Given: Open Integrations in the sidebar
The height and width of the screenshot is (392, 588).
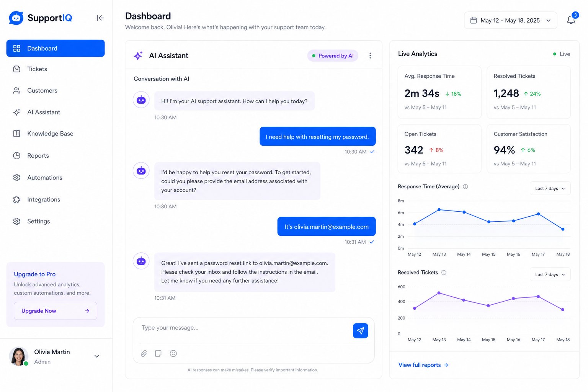Looking at the screenshot, I should pyautogui.click(x=56, y=199).
